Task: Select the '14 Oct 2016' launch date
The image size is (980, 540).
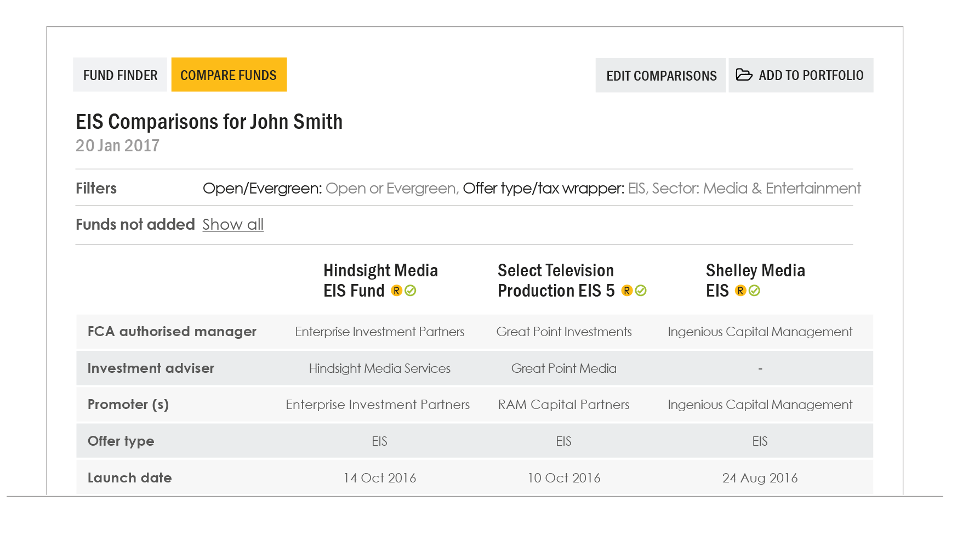Action: (380, 478)
